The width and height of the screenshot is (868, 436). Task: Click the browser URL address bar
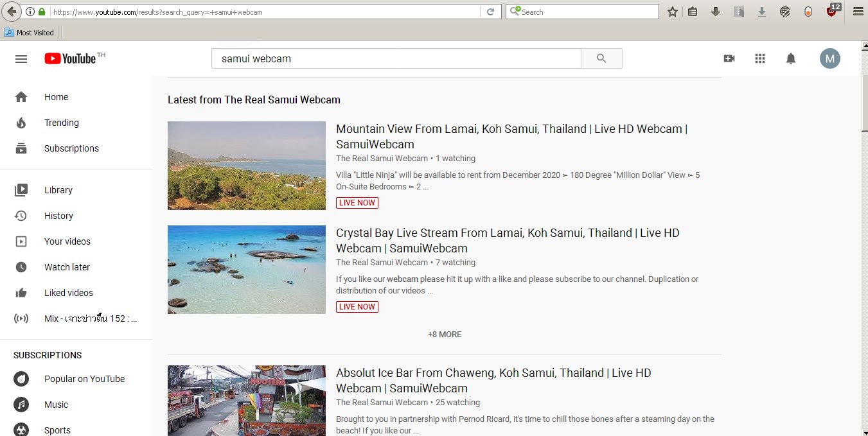point(263,12)
